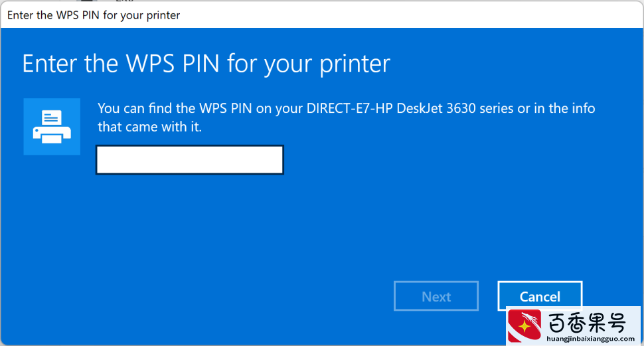Image resolution: width=644 pixels, height=346 pixels.
Task: Click the dialog title bar text
Action: (x=94, y=15)
